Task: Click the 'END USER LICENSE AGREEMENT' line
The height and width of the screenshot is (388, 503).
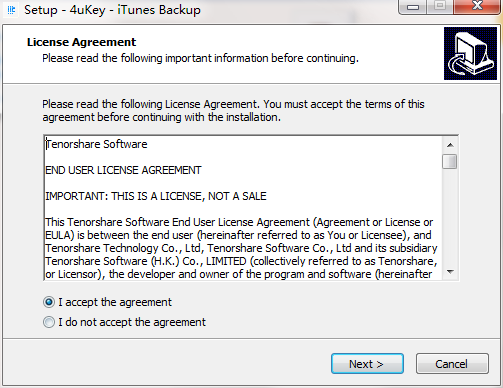Action: 123,170
